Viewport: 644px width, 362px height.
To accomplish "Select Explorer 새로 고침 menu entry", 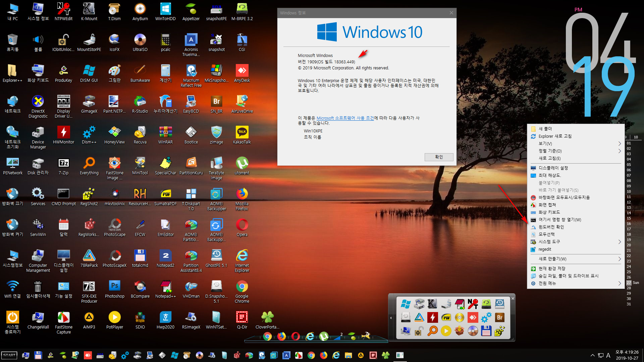I will pyautogui.click(x=576, y=136).
